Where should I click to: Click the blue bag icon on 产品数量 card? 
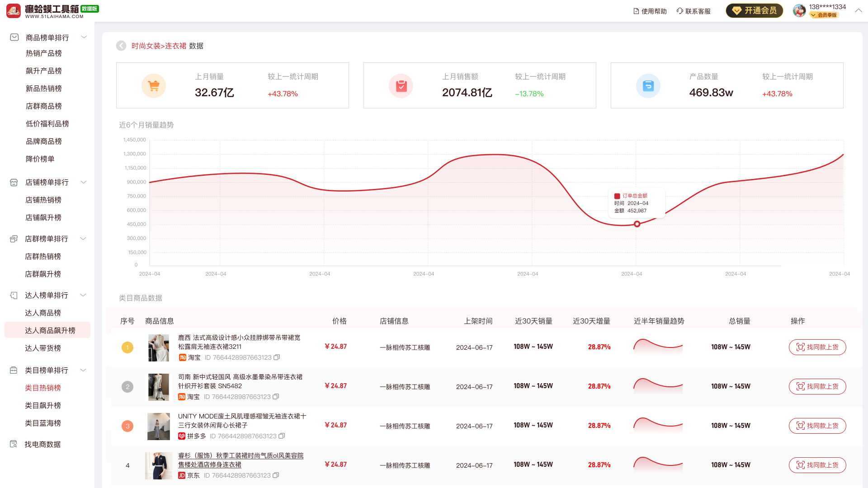click(648, 85)
